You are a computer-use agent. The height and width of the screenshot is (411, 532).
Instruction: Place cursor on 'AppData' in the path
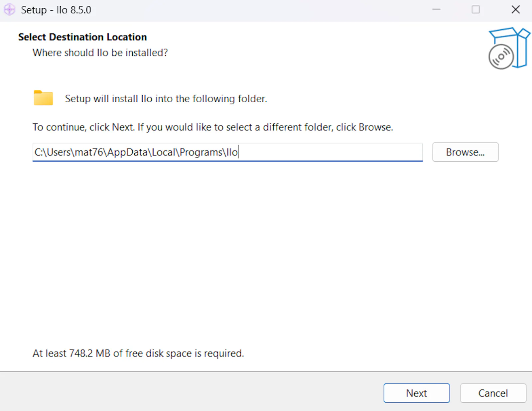127,153
